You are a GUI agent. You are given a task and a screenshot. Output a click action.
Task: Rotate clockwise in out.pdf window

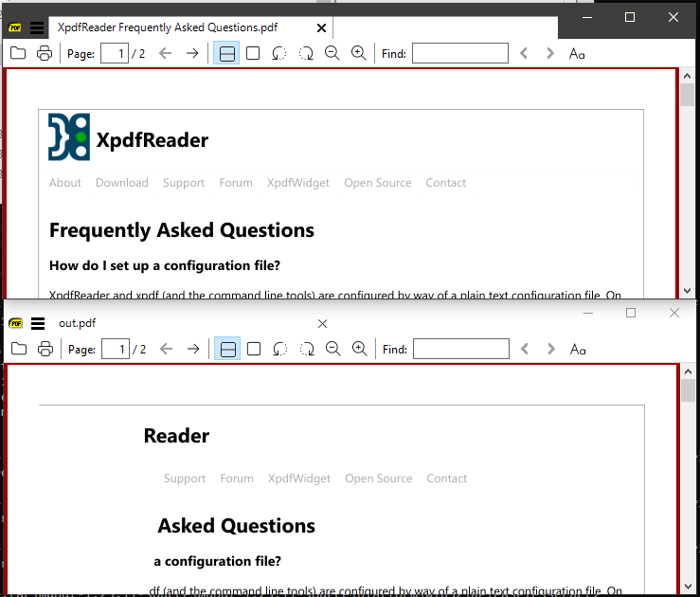(307, 349)
